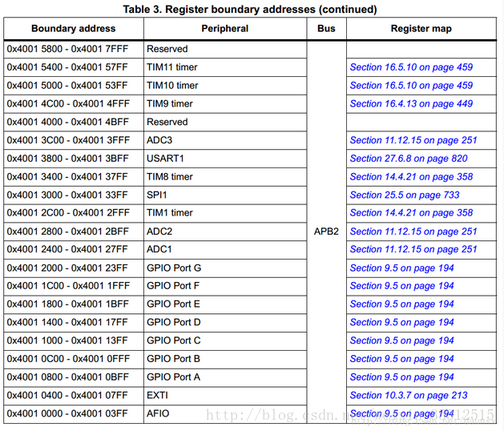Image resolution: width=504 pixels, height=431 pixels.
Task: Click address '0x4001 2C00 - 0x4001 2FFF'
Action: click(68, 213)
